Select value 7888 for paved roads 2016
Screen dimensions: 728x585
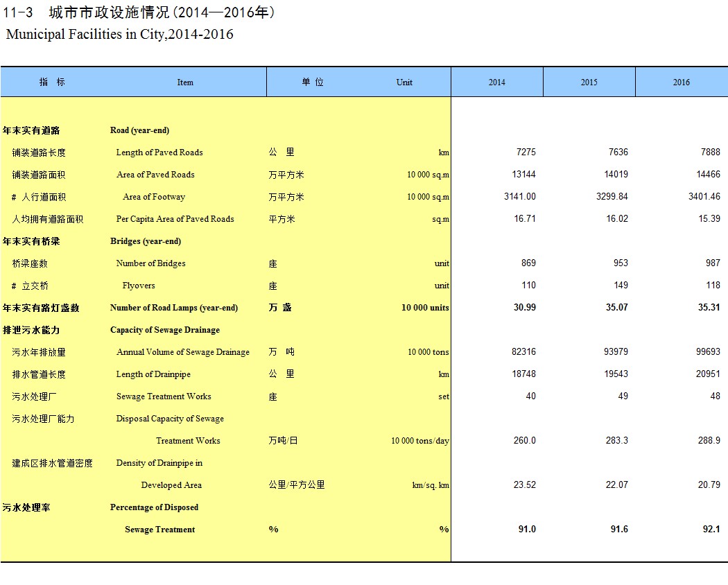click(x=711, y=152)
